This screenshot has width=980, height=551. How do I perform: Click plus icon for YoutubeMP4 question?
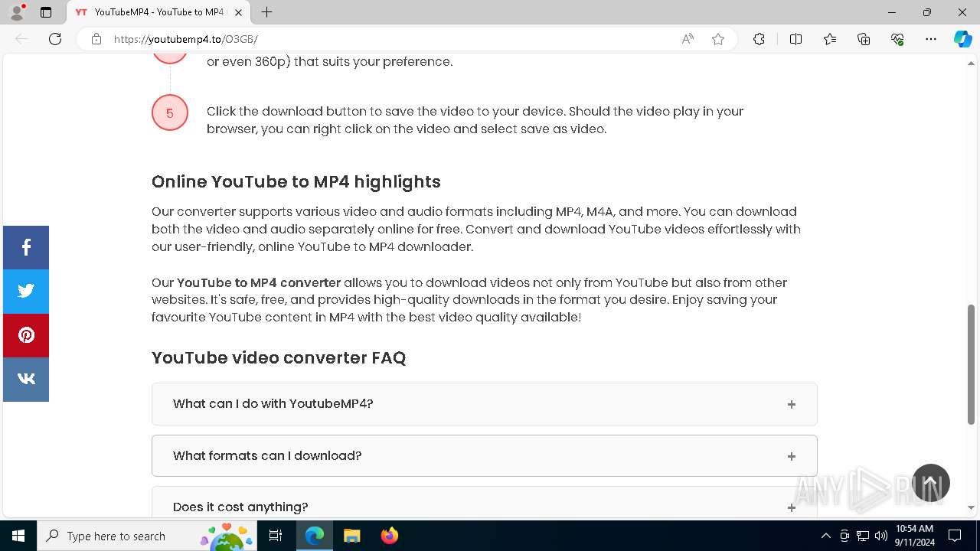click(792, 404)
